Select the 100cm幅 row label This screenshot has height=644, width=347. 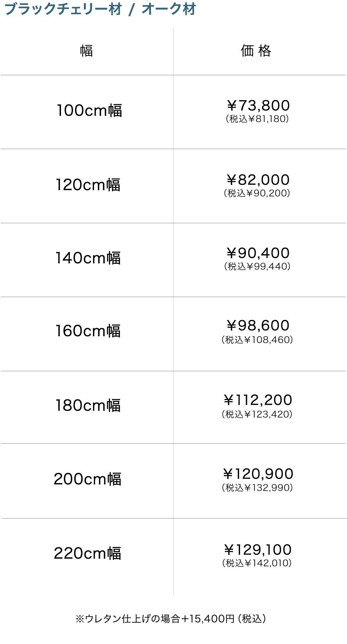(89, 111)
